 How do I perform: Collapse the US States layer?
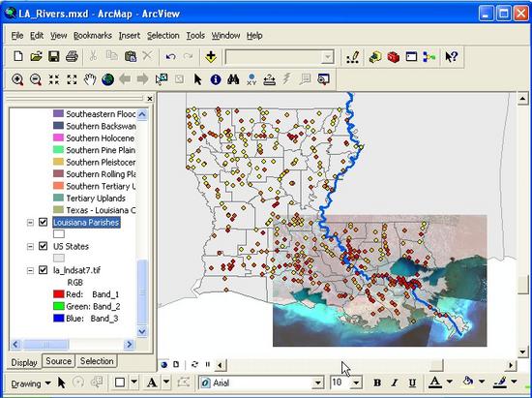[x=30, y=246]
